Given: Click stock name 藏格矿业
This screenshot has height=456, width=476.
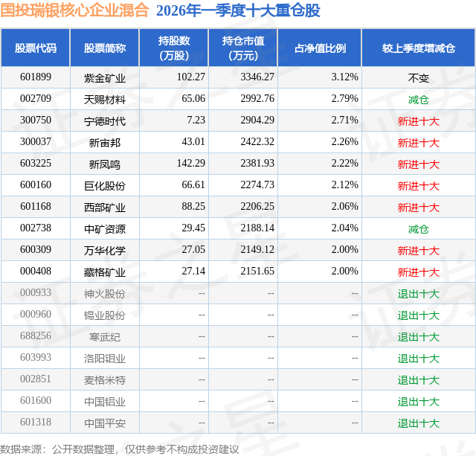Looking at the screenshot, I should pyautogui.click(x=105, y=272).
